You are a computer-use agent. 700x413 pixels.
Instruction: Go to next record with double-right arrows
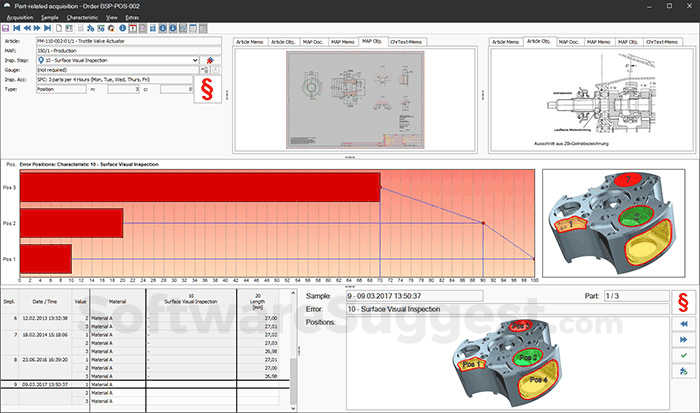pyautogui.click(x=37, y=28)
